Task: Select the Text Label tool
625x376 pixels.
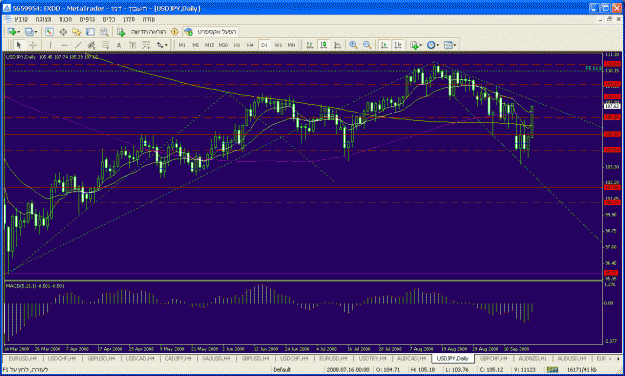Action: (132, 45)
